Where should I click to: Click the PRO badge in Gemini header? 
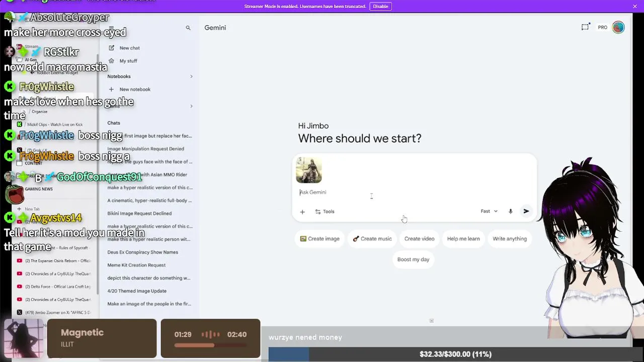click(602, 28)
